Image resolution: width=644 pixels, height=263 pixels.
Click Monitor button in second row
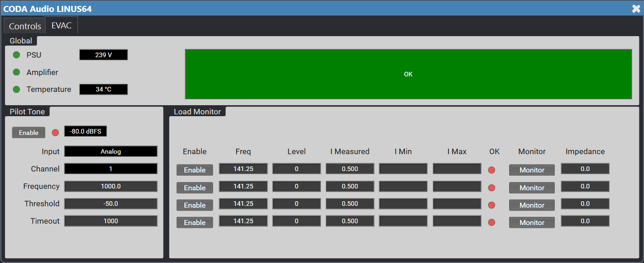coord(532,188)
